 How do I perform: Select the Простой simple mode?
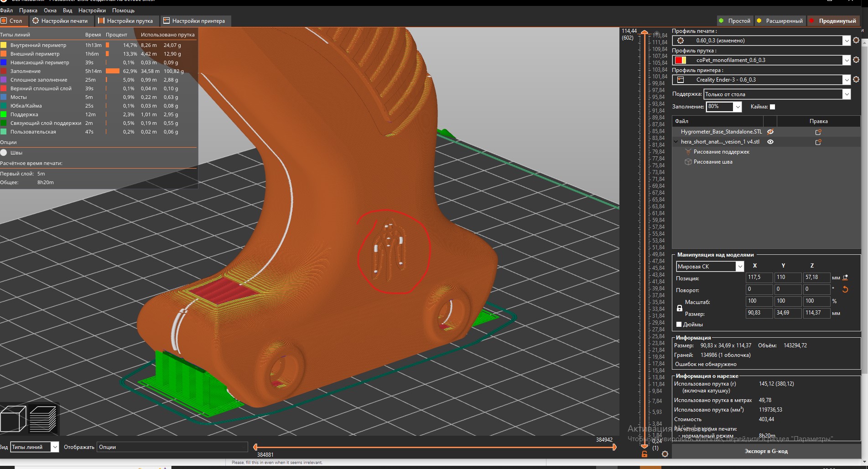(x=735, y=21)
